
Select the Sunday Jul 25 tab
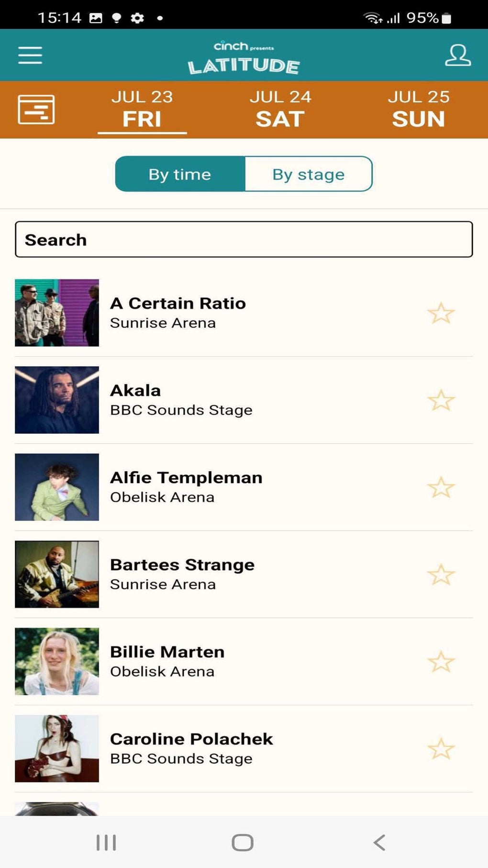point(419,109)
